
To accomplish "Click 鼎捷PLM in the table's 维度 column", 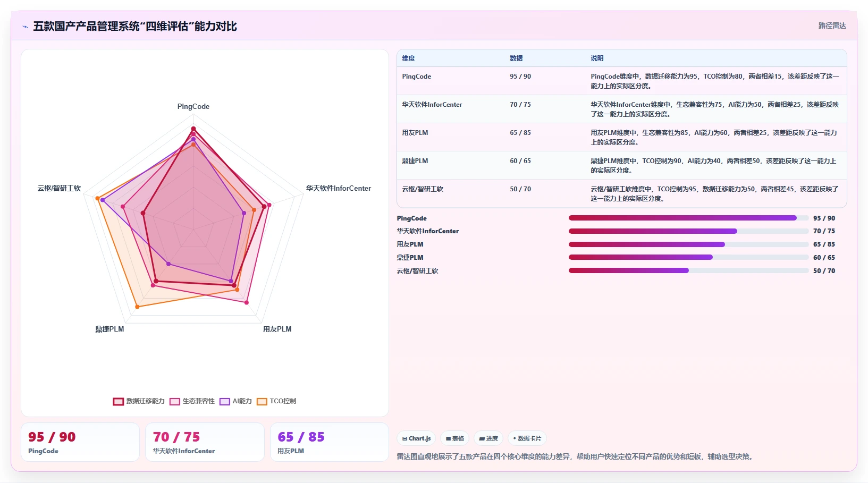I will coord(415,161).
